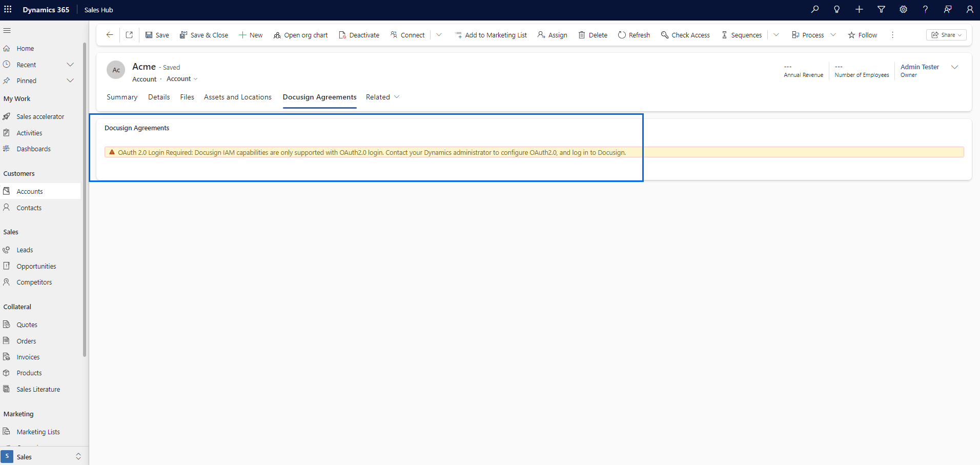This screenshot has height=465, width=980.
Task: Open the Recent section chevron
Action: pos(71,64)
